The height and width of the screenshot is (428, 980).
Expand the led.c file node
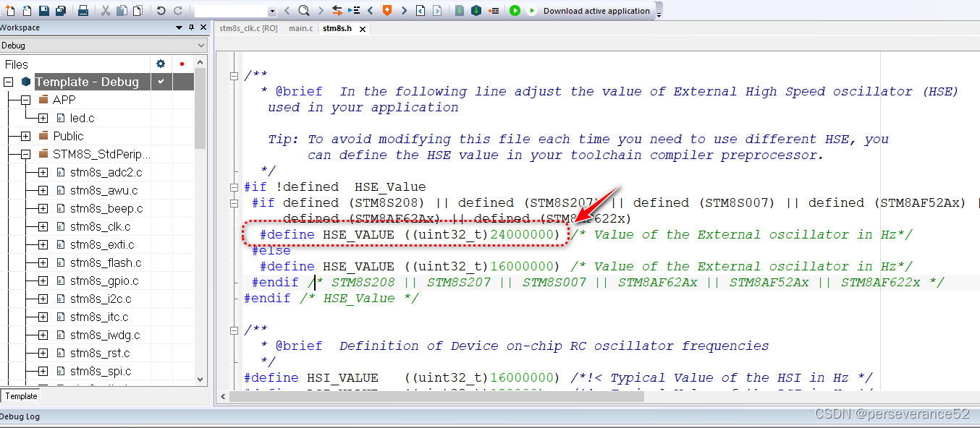43,119
